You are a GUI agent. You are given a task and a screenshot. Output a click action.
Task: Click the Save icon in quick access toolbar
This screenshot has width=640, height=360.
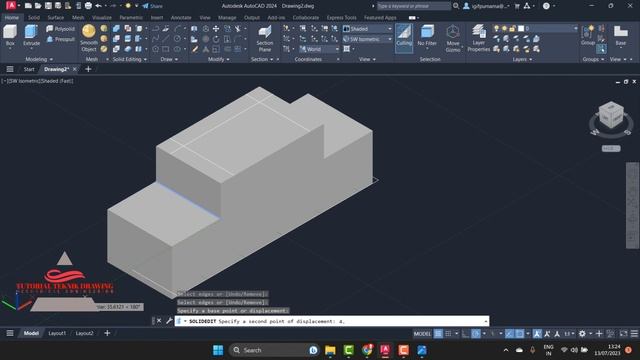[x=48, y=6]
